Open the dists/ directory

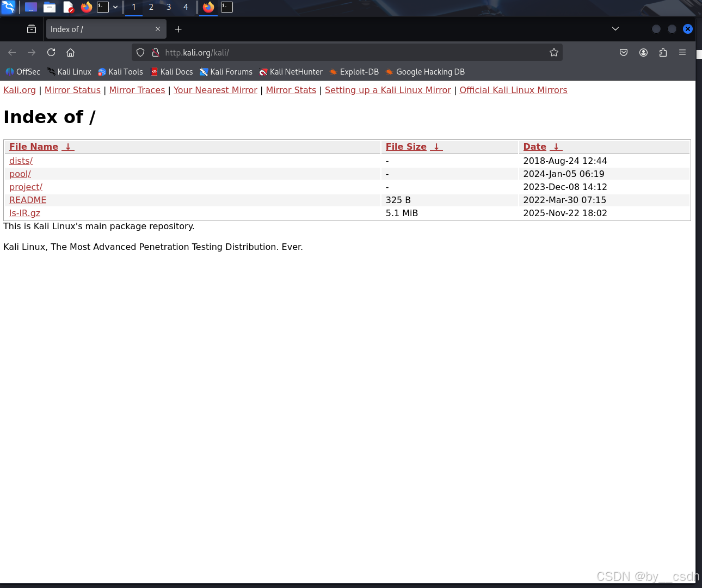point(21,161)
